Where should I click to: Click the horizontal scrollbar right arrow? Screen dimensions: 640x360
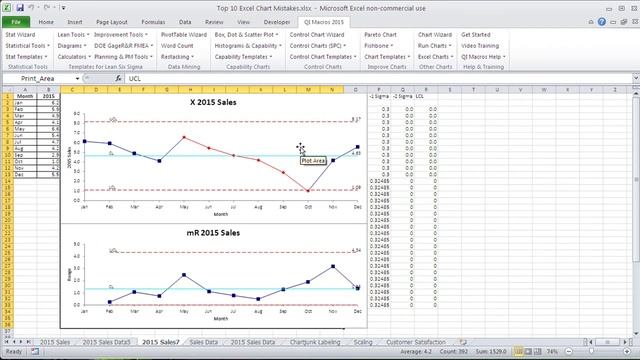(624, 342)
